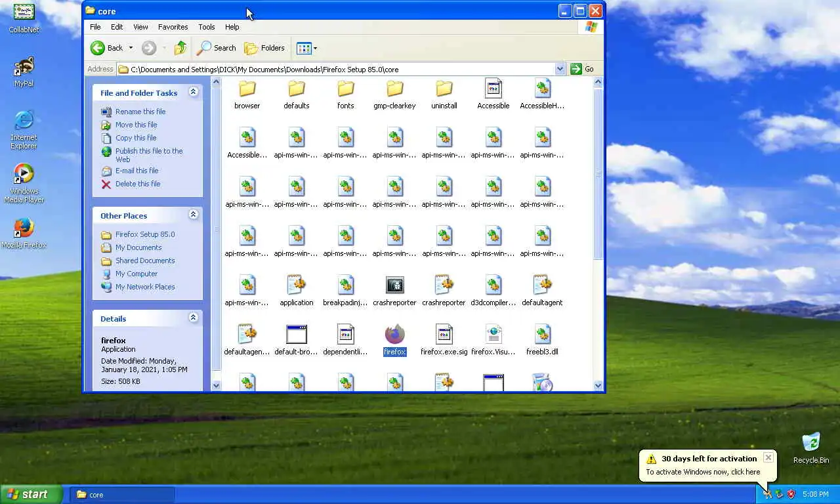840x504 pixels.
Task: Open the Recycle Bin on desktop
Action: coord(811,448)
